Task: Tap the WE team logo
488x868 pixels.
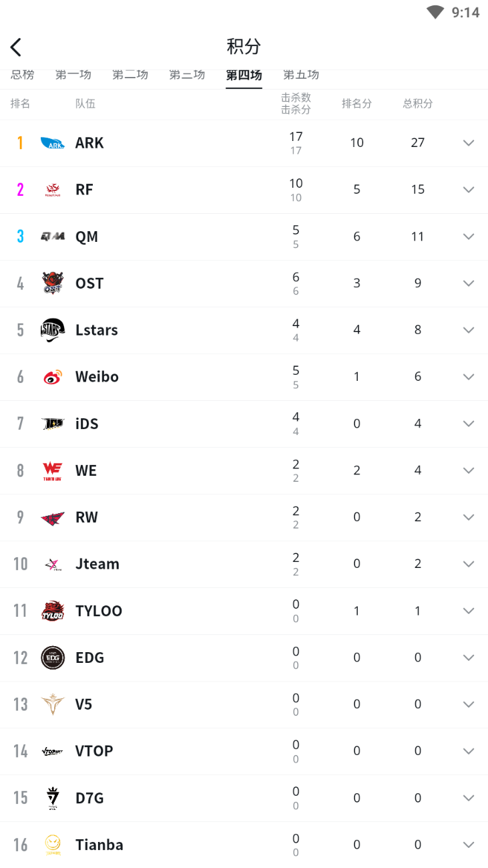Action: coord(53,470)
